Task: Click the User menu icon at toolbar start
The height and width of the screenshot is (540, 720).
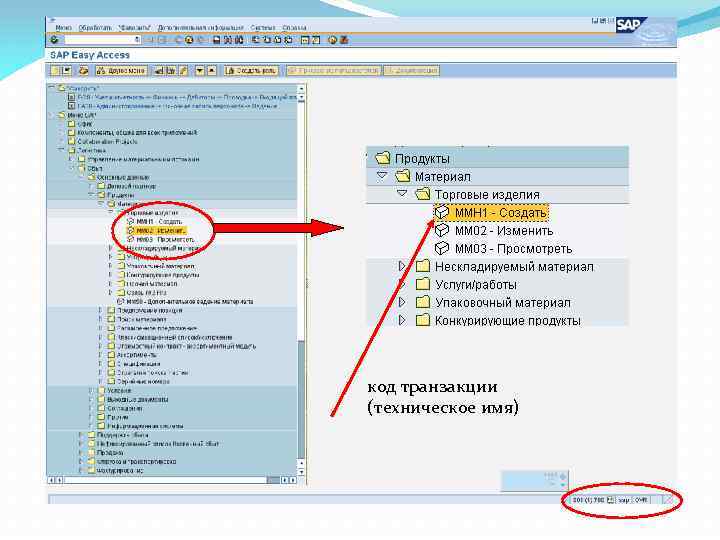Action: pyautogui.click(x=55, y=71)
